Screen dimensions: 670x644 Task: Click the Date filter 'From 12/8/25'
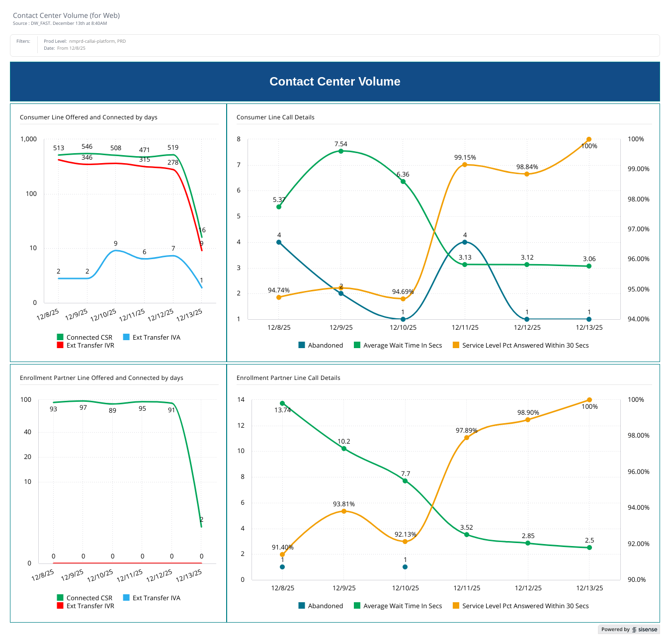click(x=71, y=48)
